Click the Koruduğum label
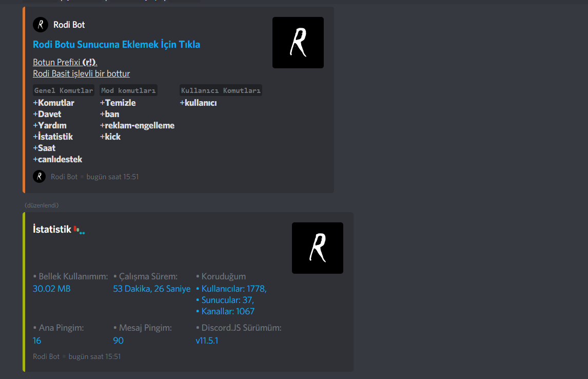 pos(221,277)
